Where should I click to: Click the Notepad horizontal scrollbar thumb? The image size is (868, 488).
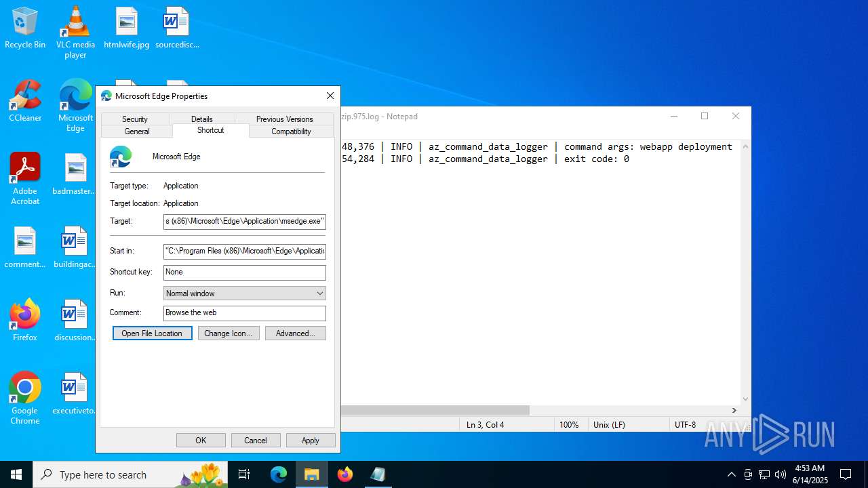click(x=435, y=410)
